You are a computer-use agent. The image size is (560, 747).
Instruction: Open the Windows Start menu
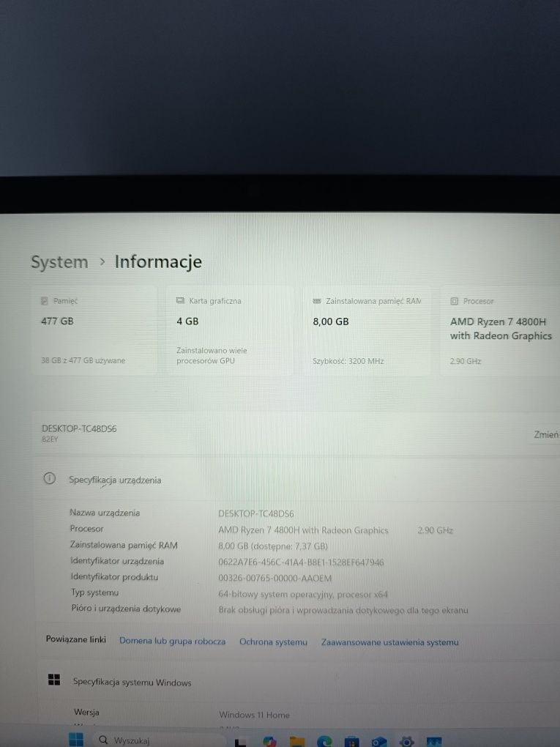(x=75, y=740)
